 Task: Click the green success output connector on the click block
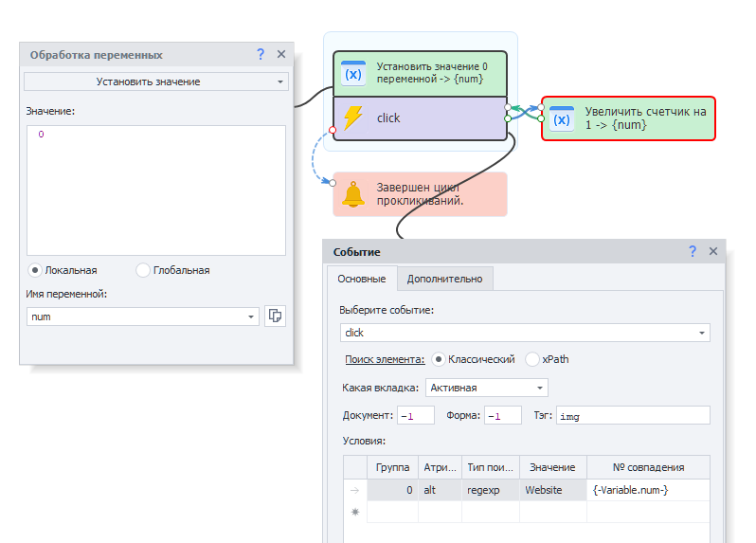coord(507,118)
